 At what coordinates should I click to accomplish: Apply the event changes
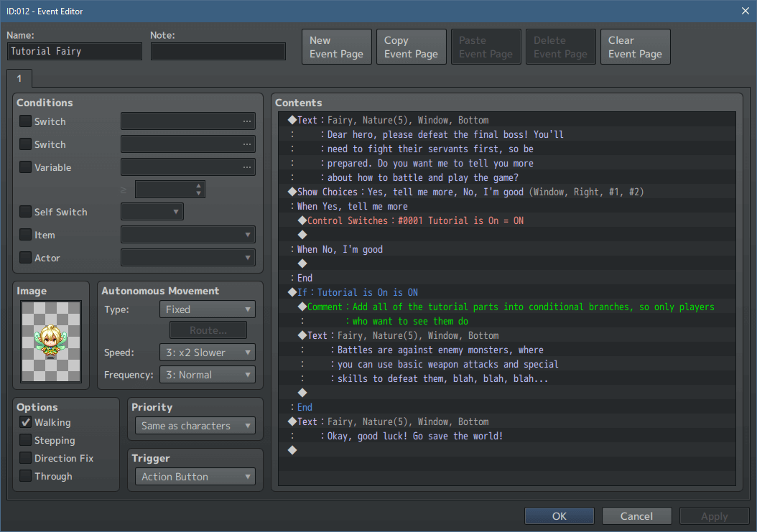(x=714, y=515)
